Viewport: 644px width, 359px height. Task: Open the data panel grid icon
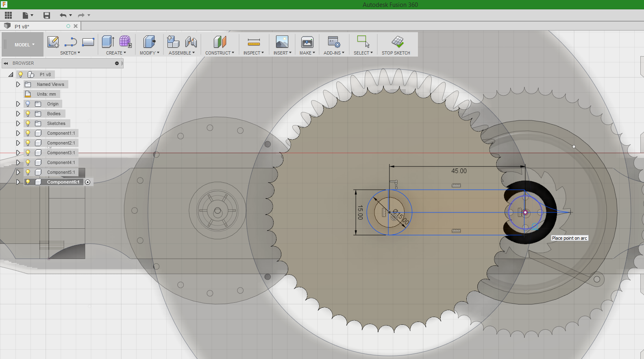(9, 15)
